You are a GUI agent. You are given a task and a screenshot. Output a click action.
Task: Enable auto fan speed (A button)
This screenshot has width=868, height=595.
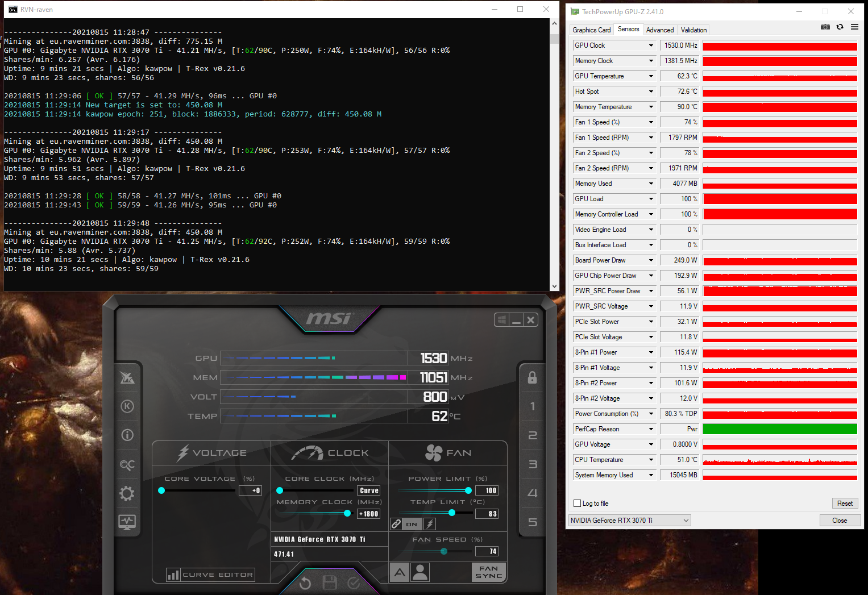click(400, 572)
